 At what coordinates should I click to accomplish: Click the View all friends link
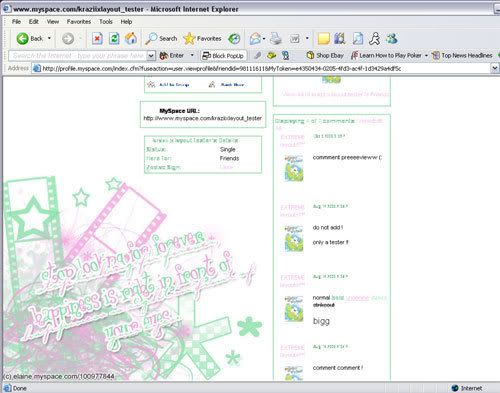(x=335, y=94)
